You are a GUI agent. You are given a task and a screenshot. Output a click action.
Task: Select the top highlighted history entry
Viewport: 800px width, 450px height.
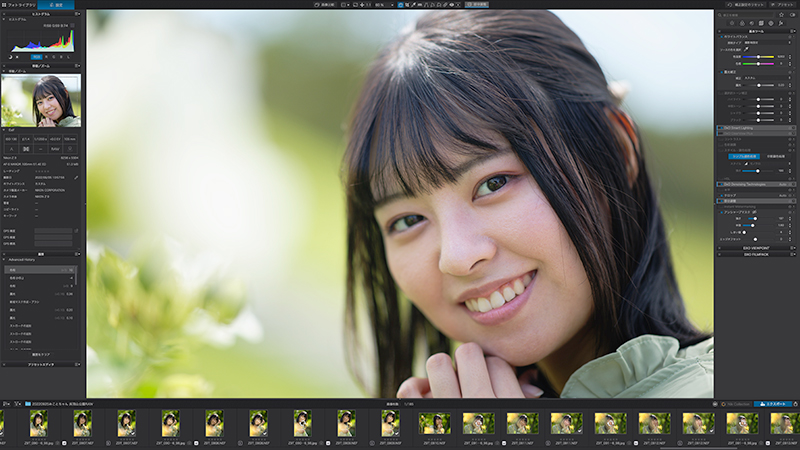click(x=40, y=270)
